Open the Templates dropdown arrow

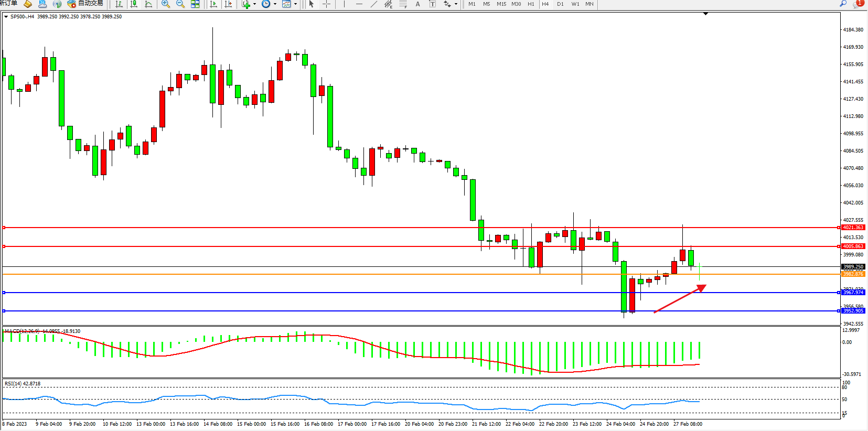point(295,4)
